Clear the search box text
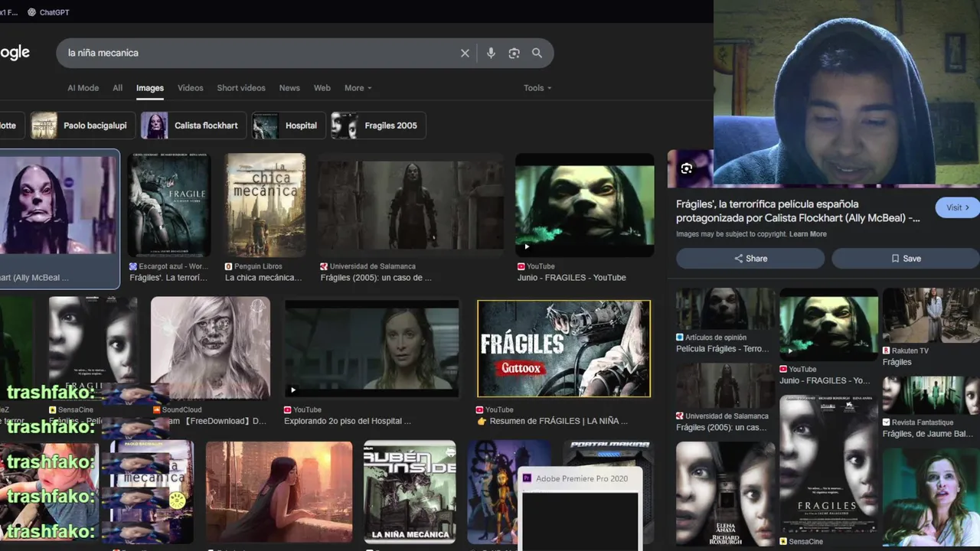Screen dimensions: 980x551 pyautogui.click(x=465, y=53)
